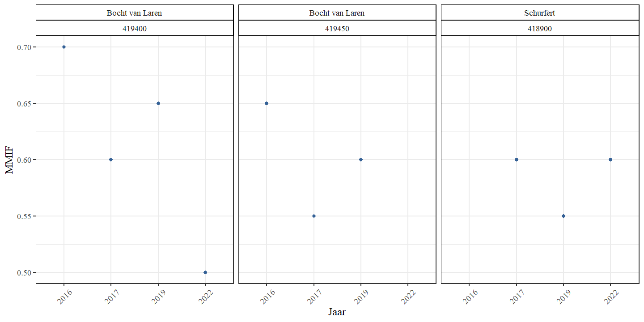Click the 2016 data point in panel 419450
This screenshot has height=322, width=644.
pos(267,103)
